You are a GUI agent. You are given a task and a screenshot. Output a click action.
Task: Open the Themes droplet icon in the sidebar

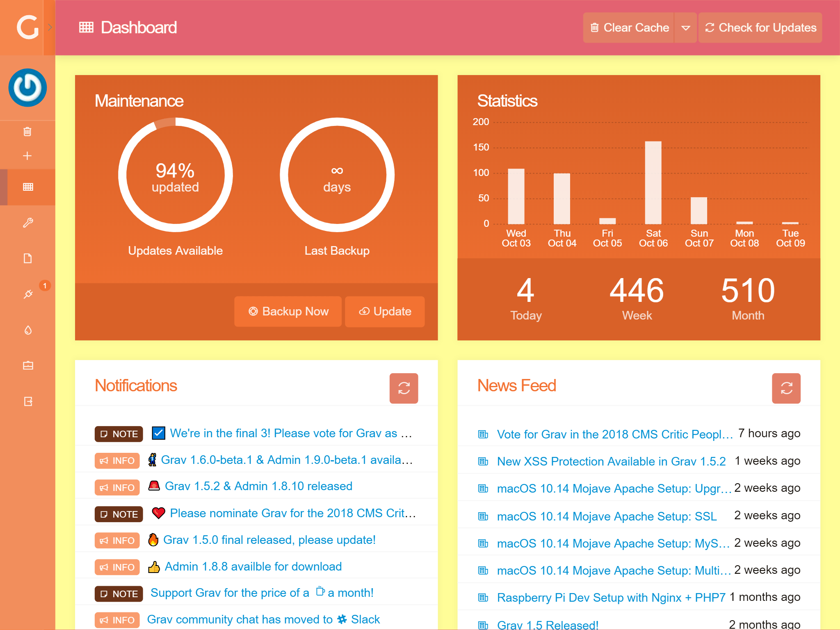pos(27,330)
